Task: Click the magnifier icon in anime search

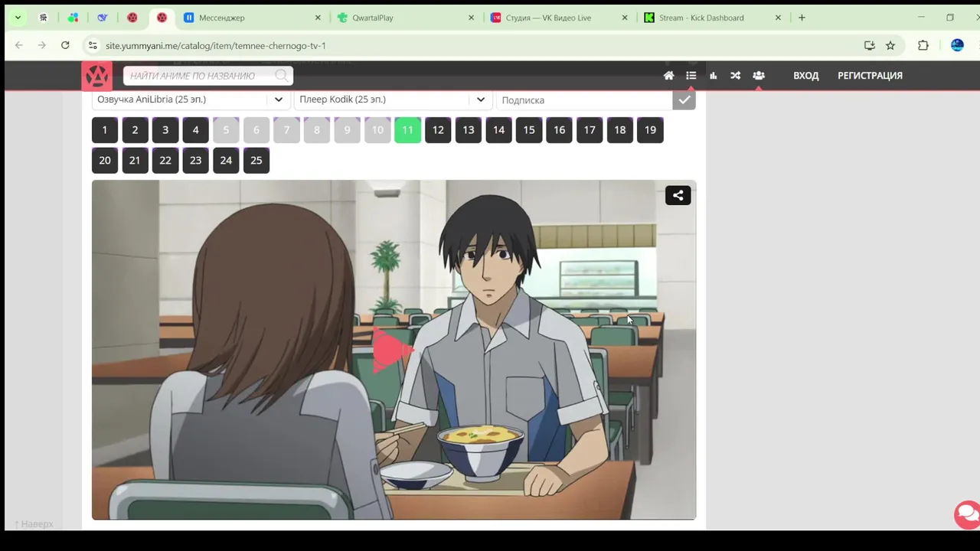Action: coord(282,76)
